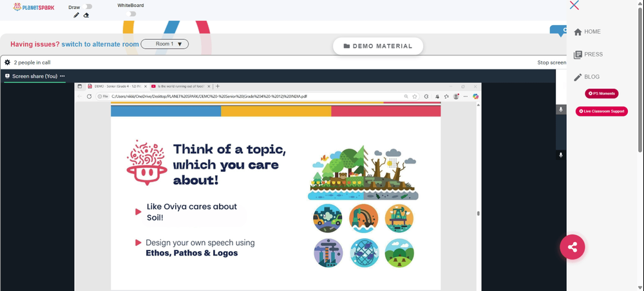Click the factory smoke circle icon
The height and width of the screenshot is (291, 644).
[328, 253]
